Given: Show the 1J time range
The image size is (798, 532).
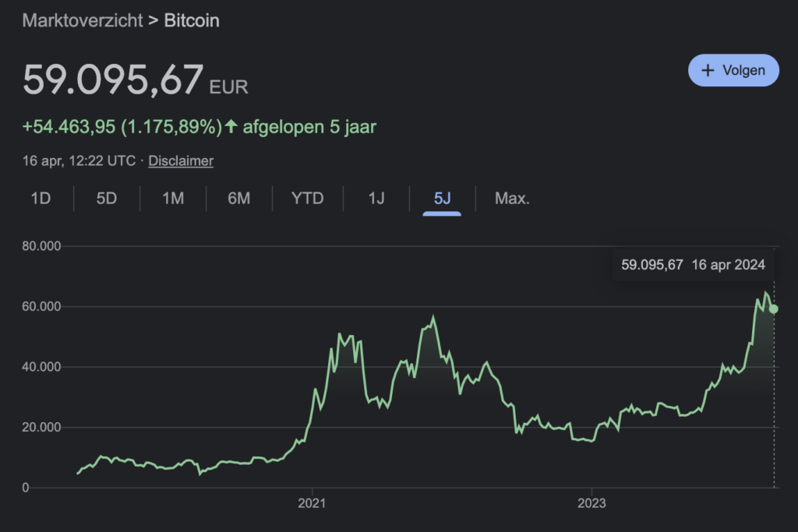Looking at the screenshot, I should 376,198.
